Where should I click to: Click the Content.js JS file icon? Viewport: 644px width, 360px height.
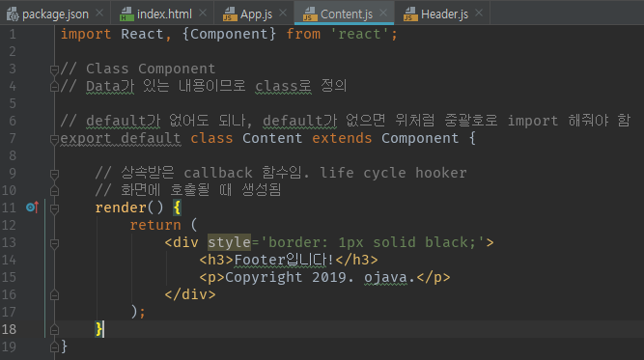pyautogui.click(x=310, y=14)
